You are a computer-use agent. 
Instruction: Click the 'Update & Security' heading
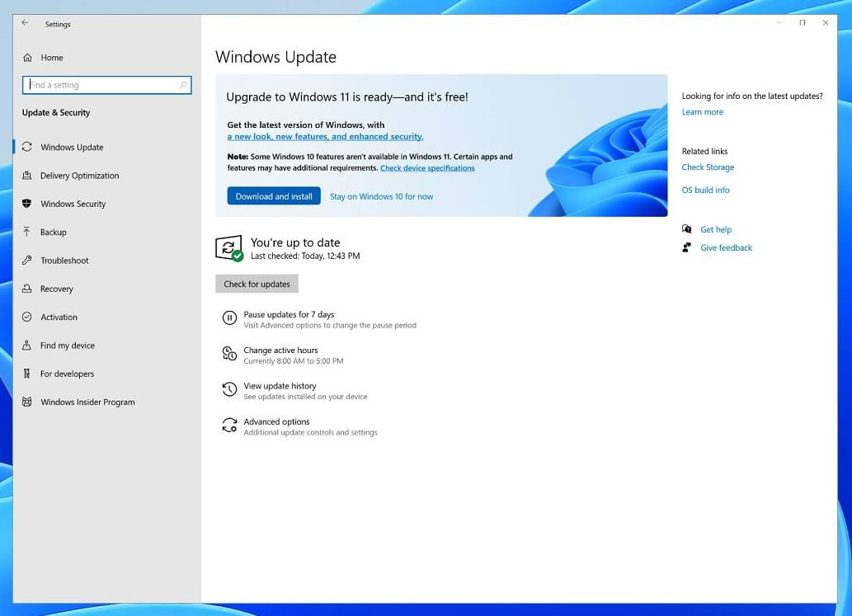pyautogui.click(x=56, y=112)
